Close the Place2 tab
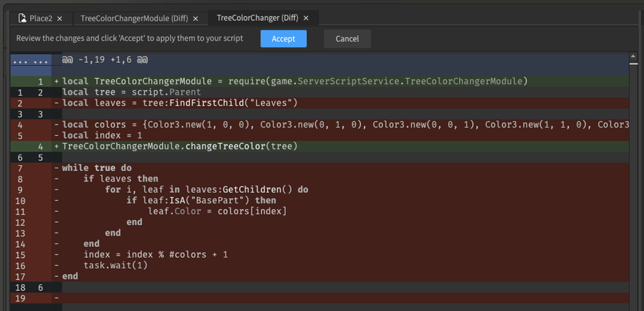Image resolution: width=644 pixels, height=311 pixels. pos(60,19)
